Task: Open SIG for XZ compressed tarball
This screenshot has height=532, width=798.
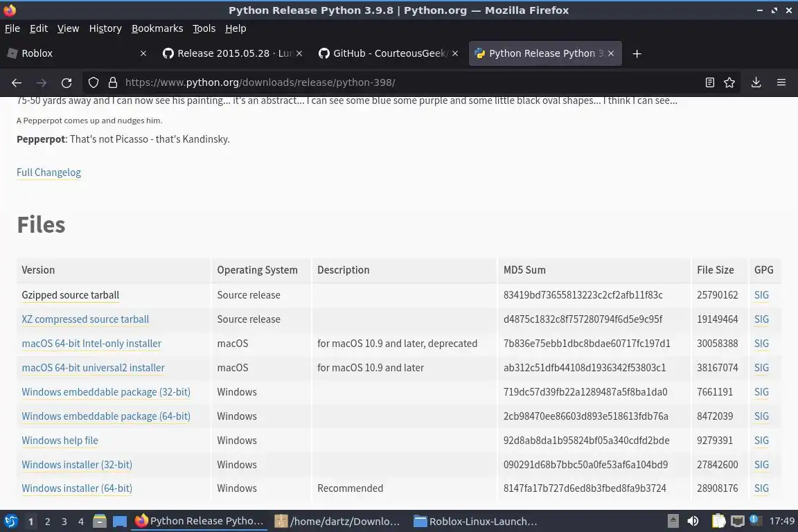Action: pos(761,319)
